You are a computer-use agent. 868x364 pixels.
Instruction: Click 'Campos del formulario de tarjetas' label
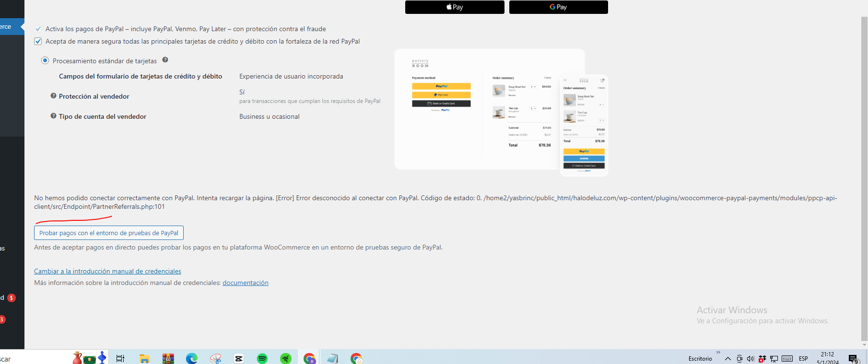click(141, 76)
